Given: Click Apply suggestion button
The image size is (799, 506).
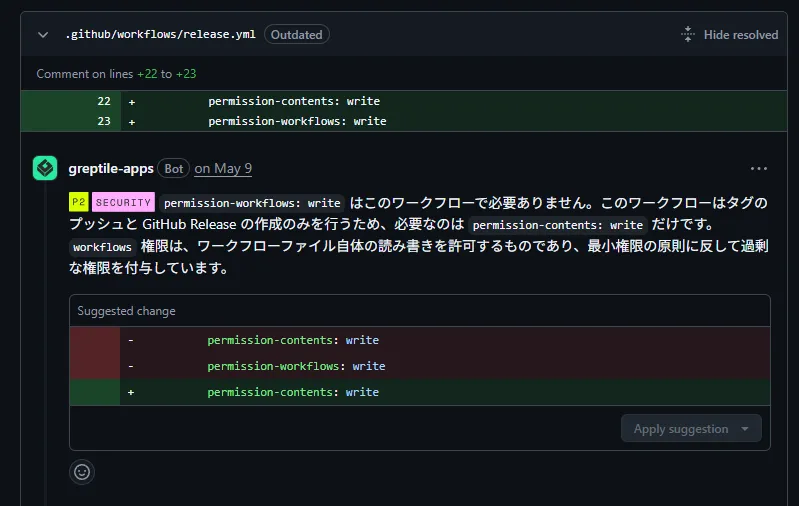Looking at the screenshot, I should 681,429.
